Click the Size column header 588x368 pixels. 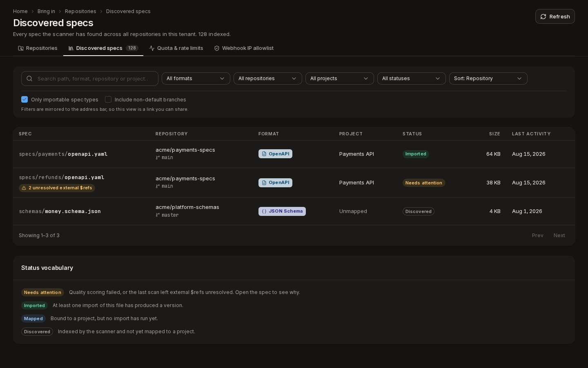(494, 134)
